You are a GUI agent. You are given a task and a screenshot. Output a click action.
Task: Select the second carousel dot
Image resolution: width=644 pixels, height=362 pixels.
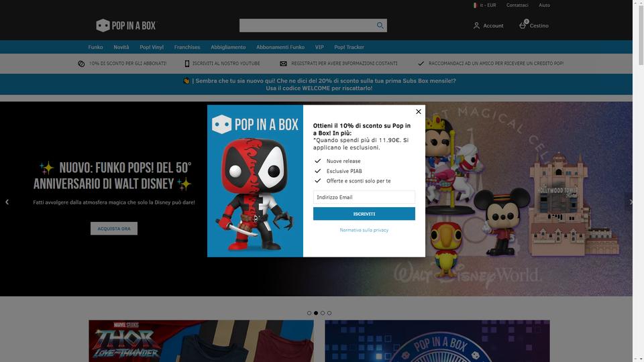[x=316, y=313]
